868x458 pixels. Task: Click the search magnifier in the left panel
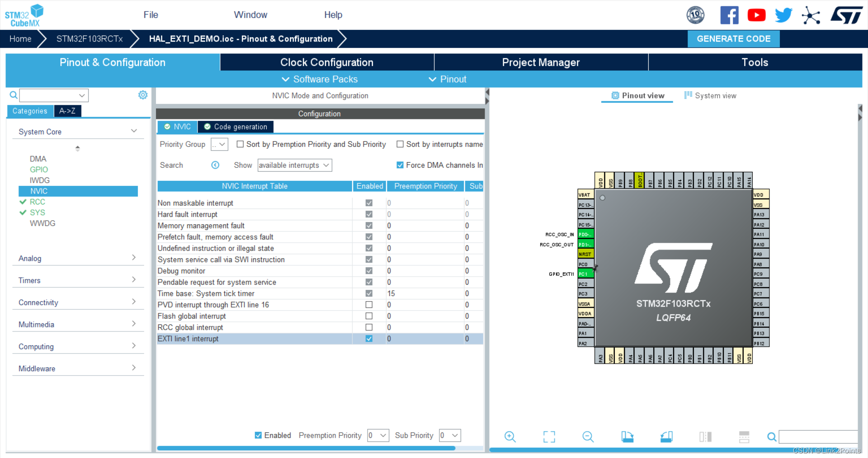14,95
